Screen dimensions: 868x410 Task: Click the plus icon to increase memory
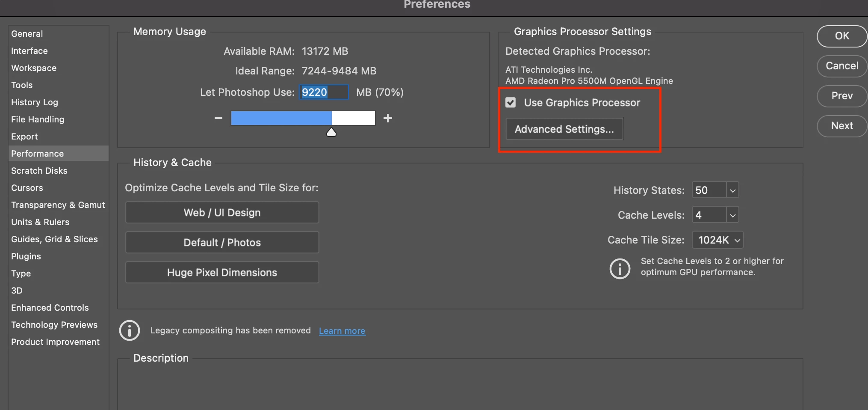coord(388,118)
